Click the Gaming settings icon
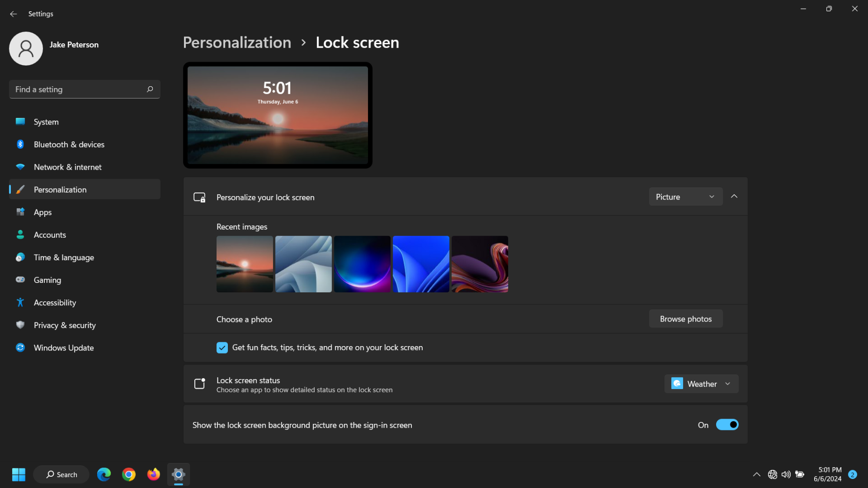This screenshot has width=868, height=488. pos(20,279)
